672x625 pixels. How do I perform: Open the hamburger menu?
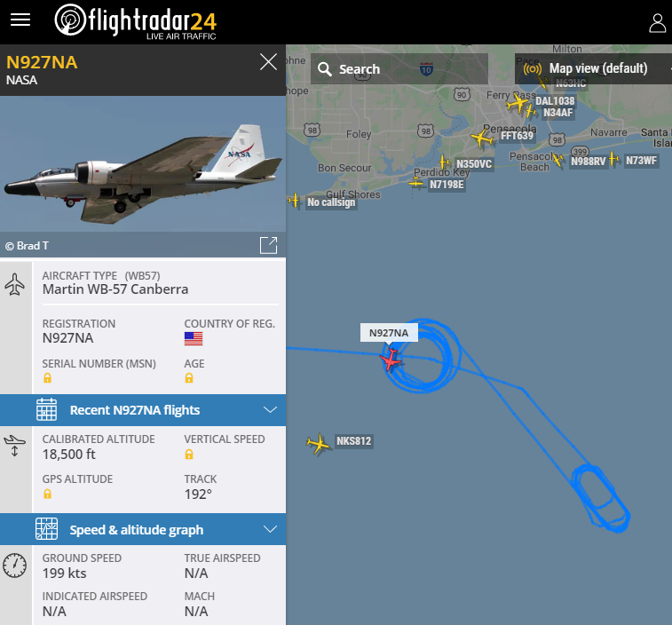tap(20, 20)
